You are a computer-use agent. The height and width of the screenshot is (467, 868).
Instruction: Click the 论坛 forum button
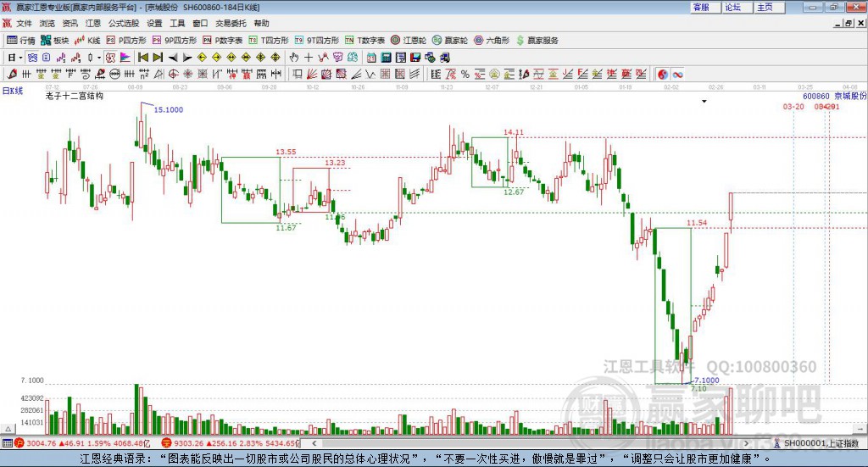[x=737, y=7]
